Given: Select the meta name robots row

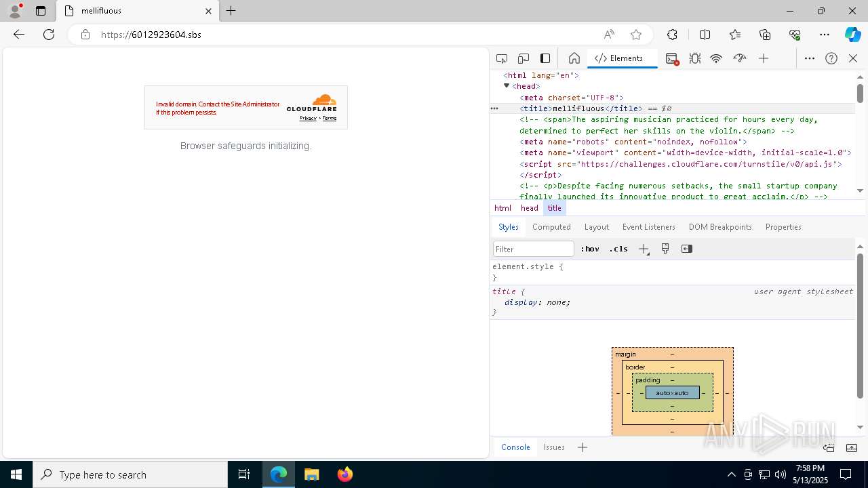Looking at the screenshot, I should coord(633,142).
